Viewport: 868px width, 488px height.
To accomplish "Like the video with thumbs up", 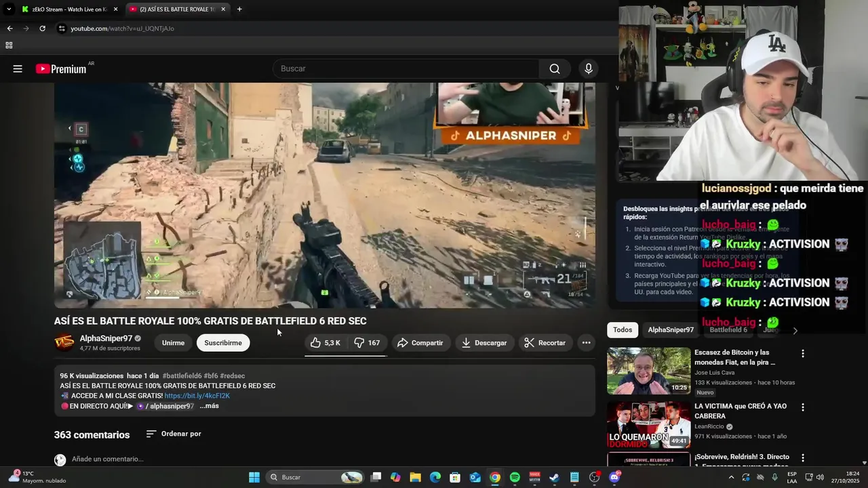I will point(325,343).
